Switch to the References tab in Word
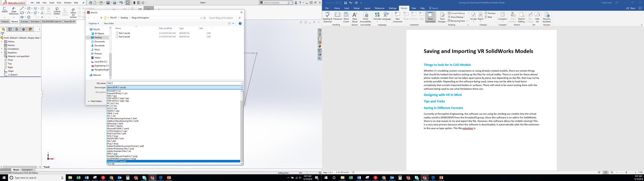The width and height of the screenshot is (644, 181). coord(379,8)
